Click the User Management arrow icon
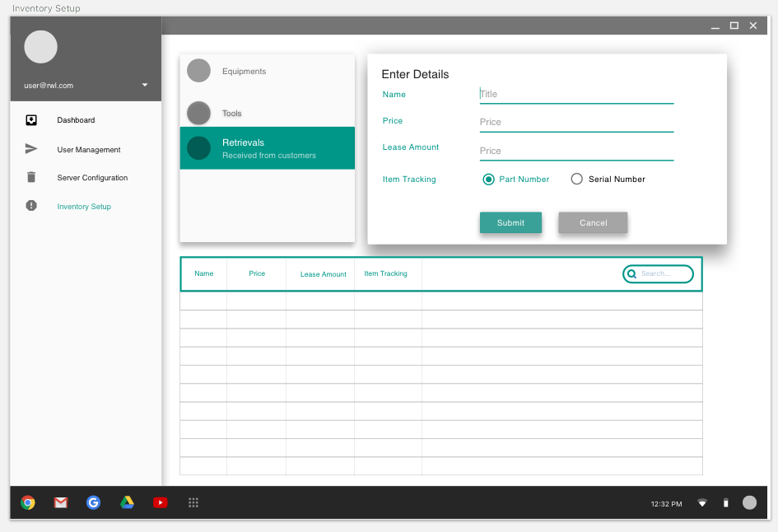Viewport: 778px width, 532px height. 31,149
